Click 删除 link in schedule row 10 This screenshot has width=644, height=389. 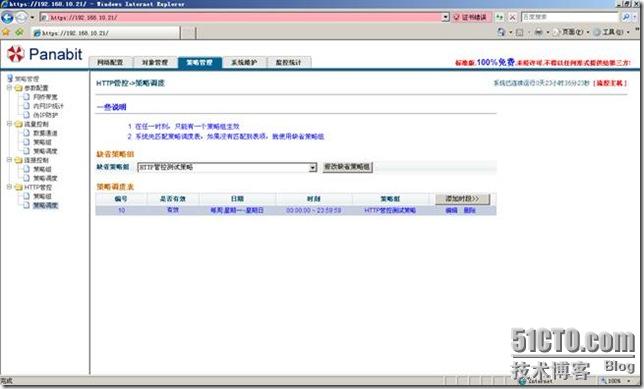pyautogui.click(x=469, y=211)
